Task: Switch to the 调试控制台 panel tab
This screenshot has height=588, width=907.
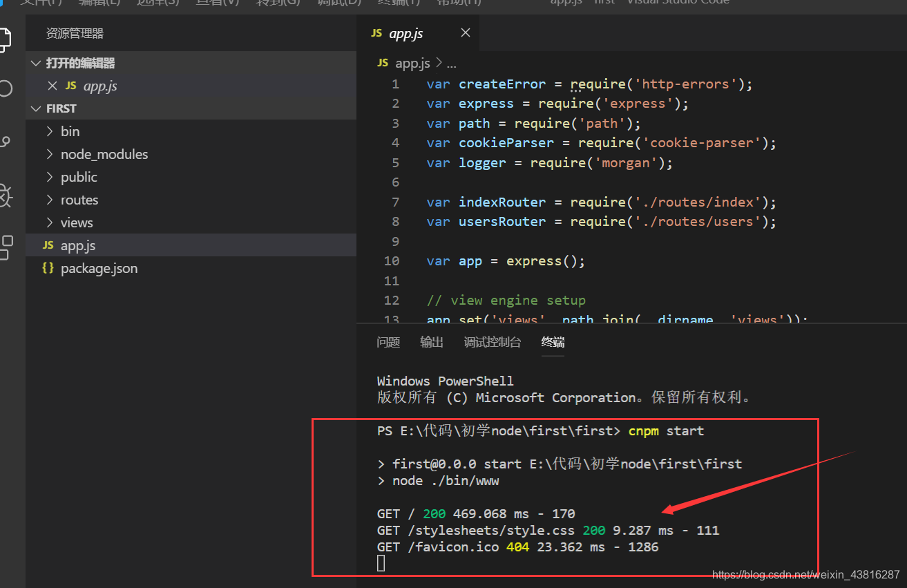Action: 493,342
